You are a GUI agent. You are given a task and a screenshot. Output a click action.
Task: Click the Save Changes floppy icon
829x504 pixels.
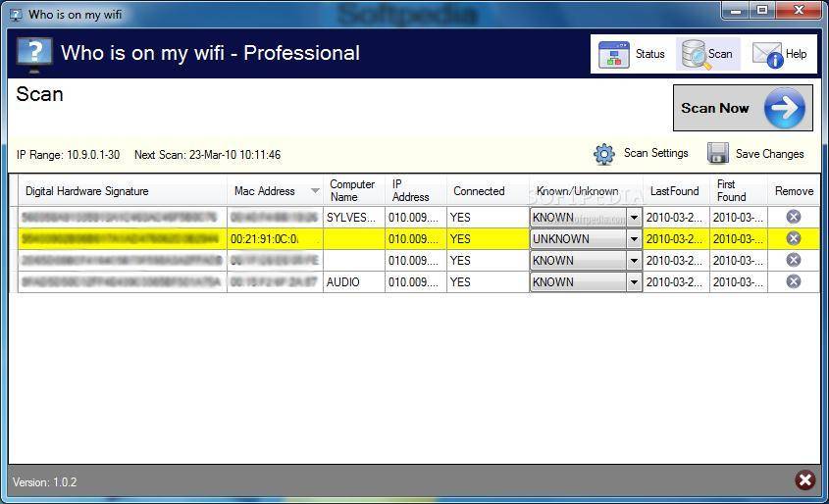[718, 154]
